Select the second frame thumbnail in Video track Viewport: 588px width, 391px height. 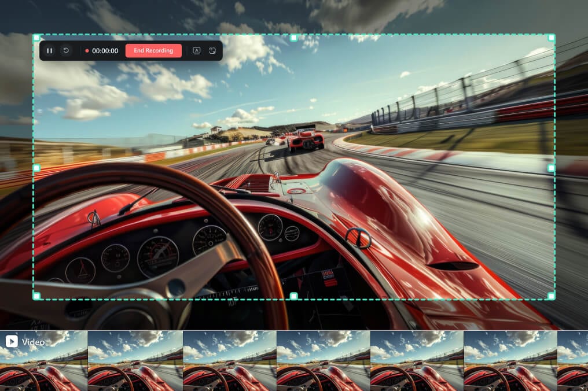point(135,361)
